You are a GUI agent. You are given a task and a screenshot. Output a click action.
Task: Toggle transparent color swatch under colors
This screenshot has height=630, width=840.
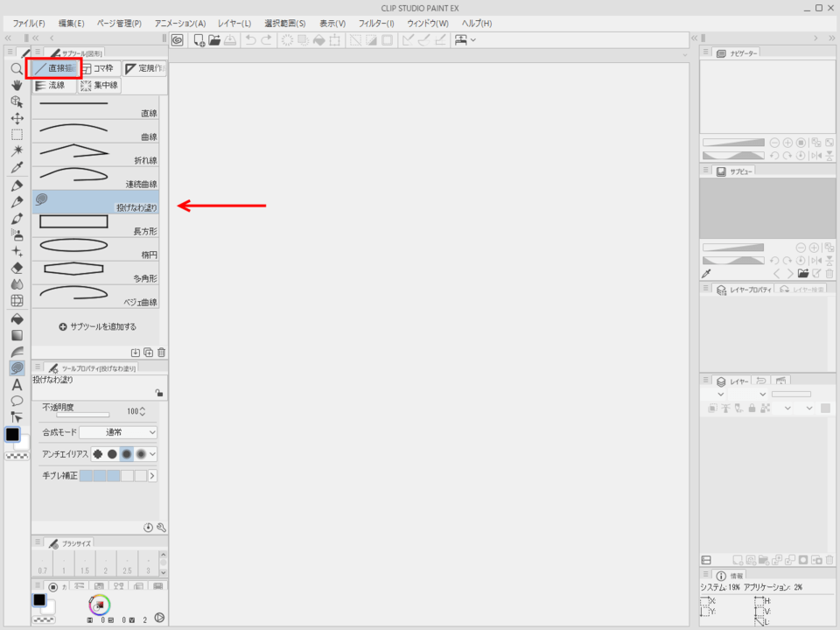point(17,457)
